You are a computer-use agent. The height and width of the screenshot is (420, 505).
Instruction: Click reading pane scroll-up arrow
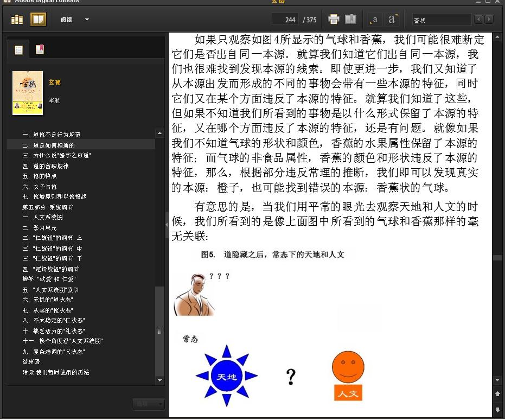pyautogui.click(x=497, y=37)
